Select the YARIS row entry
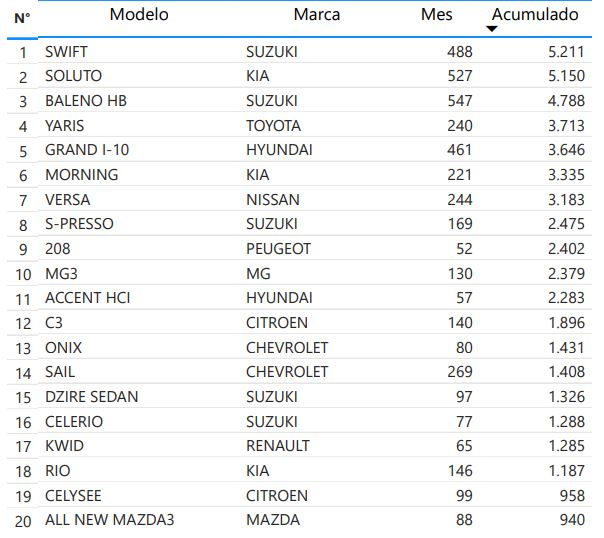The width and height of the screenshot is (604, 538). point(65,125)
